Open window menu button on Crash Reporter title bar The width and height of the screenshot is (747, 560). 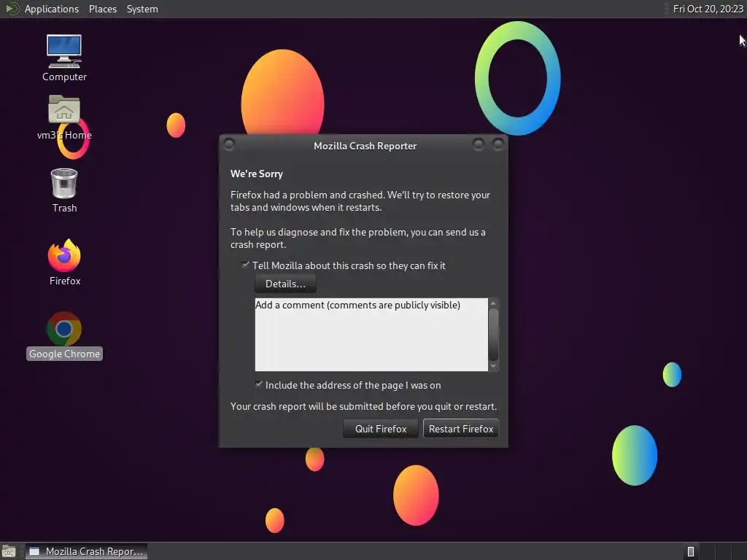click(x=229, y=144)
